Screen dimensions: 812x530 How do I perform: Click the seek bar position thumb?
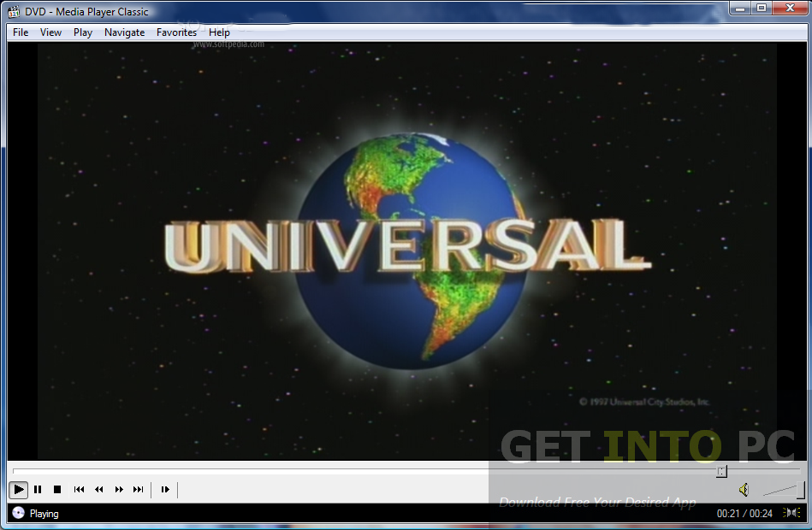(x=721, y=471)
